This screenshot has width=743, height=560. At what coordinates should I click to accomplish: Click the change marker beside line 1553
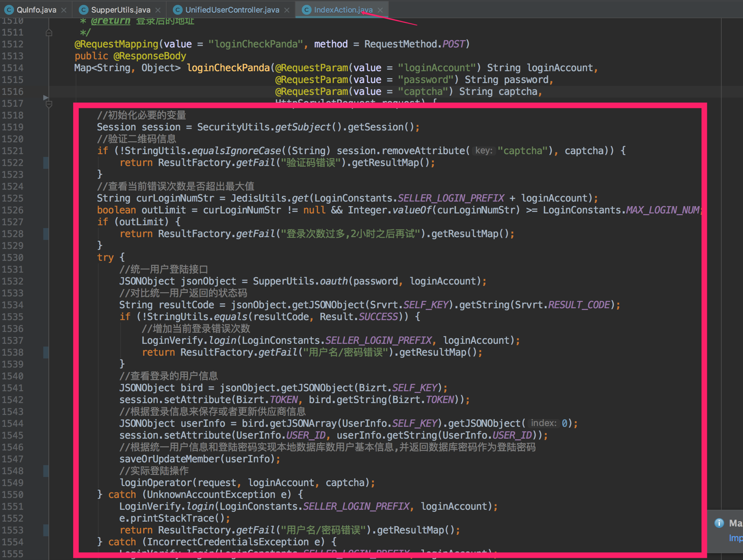(46, 530)
